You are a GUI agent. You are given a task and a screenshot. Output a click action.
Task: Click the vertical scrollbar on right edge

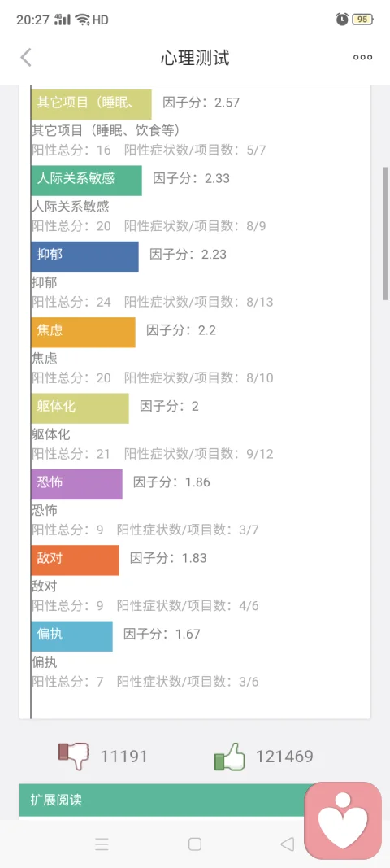point(386,233)
